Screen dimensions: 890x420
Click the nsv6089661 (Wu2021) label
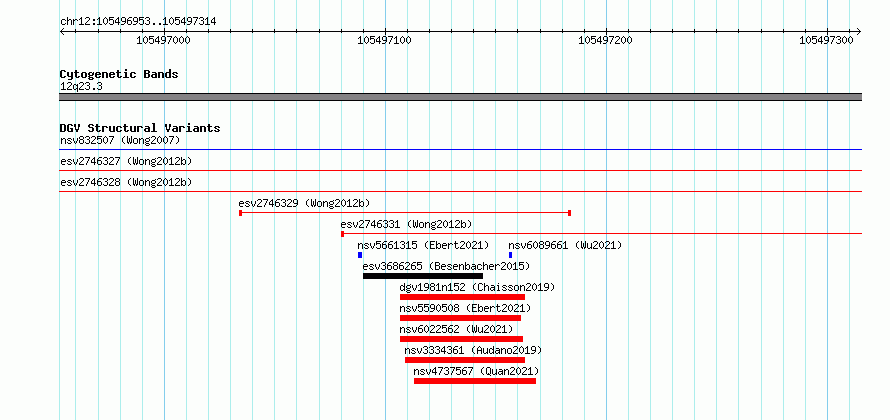(x=565, y=245)
